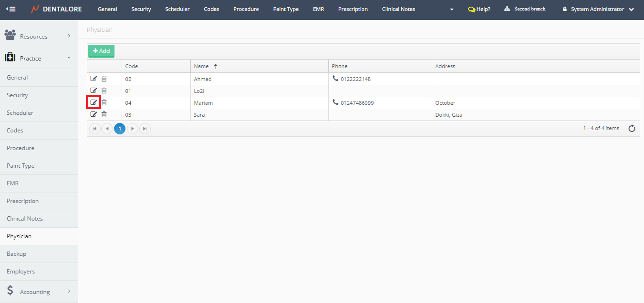
Task: Sort the table by Name column
Action: pyautogui.click(x=202, y=66)
